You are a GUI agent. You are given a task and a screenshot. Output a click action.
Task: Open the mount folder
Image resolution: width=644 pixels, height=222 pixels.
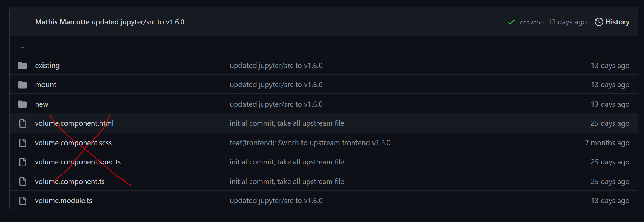[45, 84]
